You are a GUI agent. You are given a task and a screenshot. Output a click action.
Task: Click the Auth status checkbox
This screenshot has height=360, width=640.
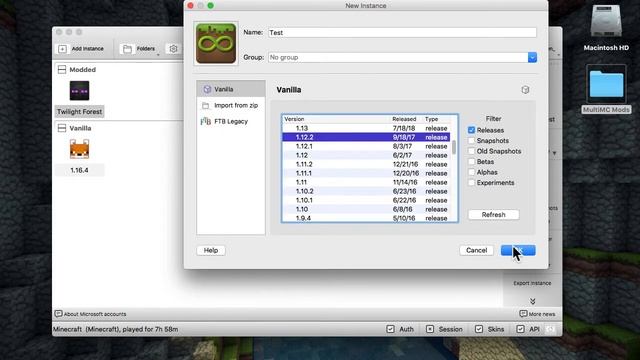391,329
